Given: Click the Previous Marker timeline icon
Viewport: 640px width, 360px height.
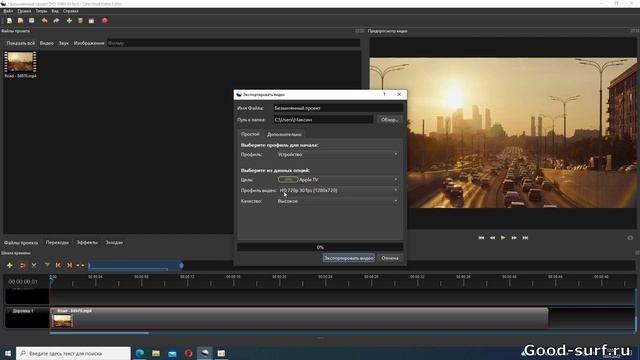Looking at the screenshot, I should 58,265.
